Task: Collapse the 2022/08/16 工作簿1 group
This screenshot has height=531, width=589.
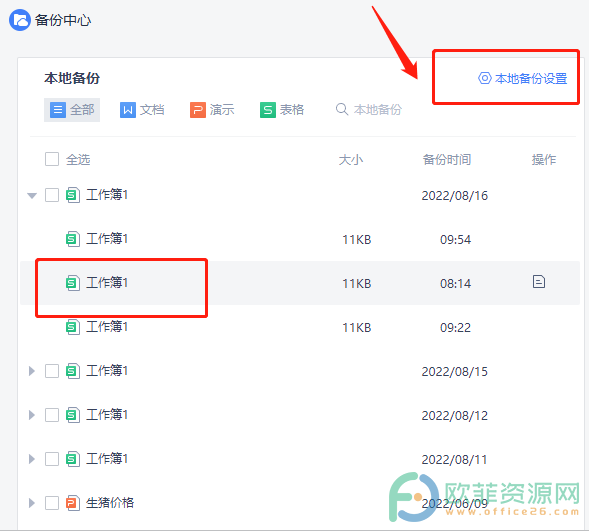Action: (x=32, y=195)
